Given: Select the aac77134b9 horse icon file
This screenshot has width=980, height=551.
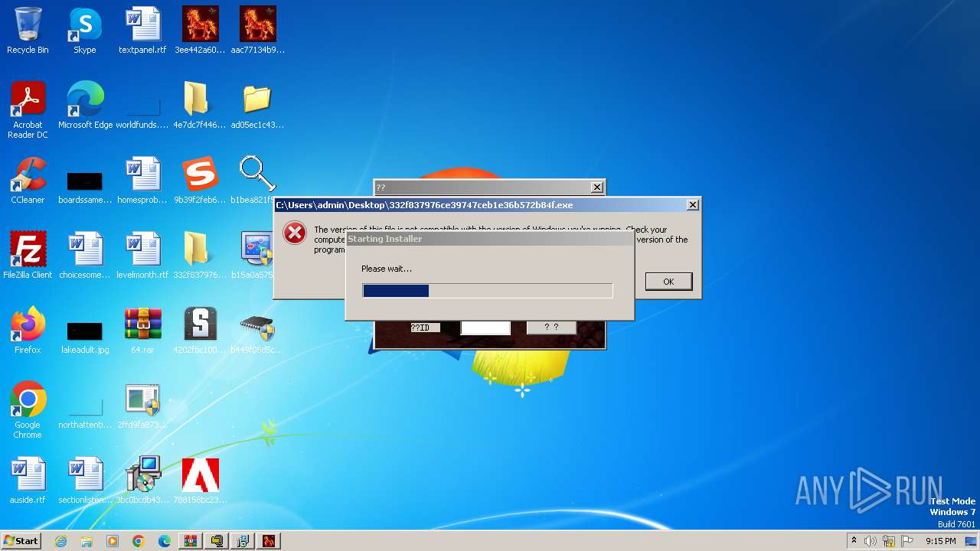Looking at the screenshot, I should click(x=257, y=31).
